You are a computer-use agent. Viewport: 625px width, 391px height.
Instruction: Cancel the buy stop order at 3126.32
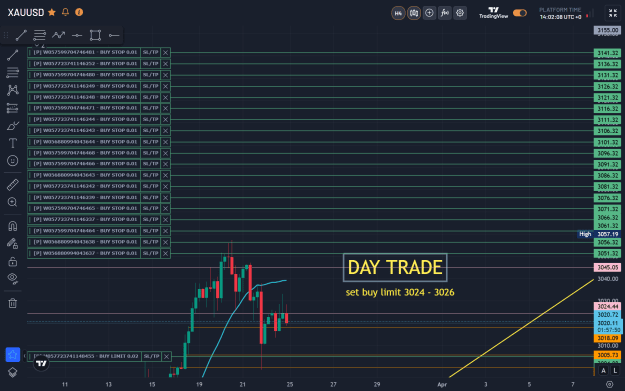point(165,86)
